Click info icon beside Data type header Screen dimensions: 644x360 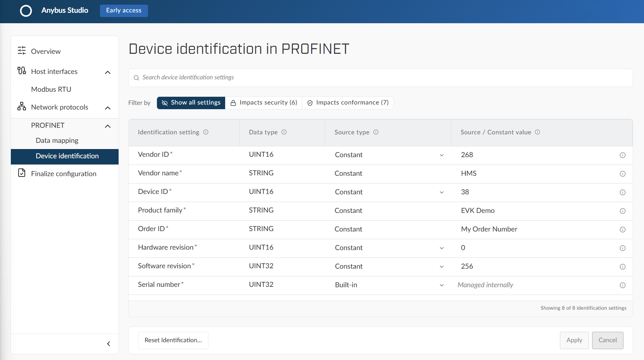(x=284, y=132)
